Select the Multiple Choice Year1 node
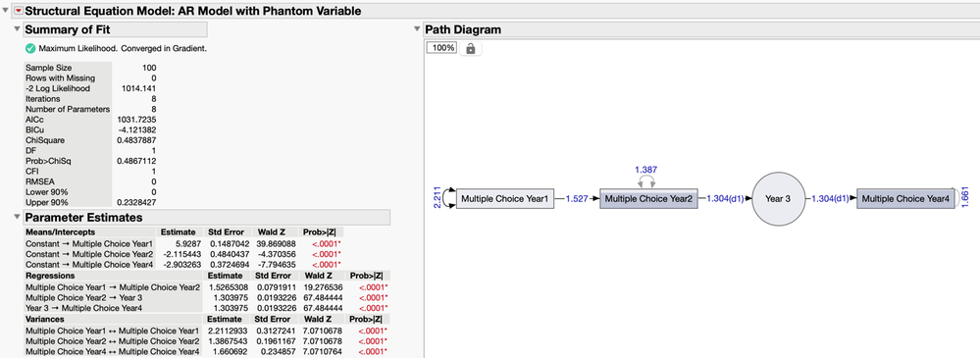The height and width of the screenshot is (358, 980). click(505, 199)
